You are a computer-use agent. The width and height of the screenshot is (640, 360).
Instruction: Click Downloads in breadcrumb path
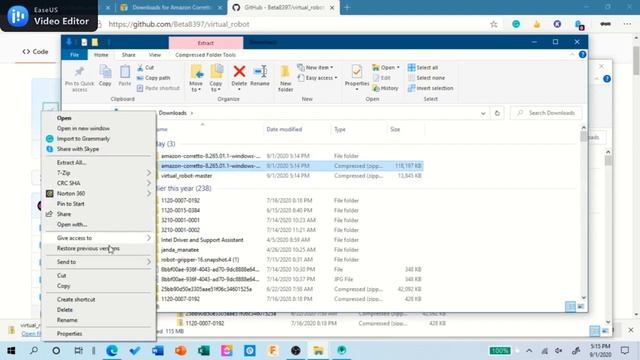pyautogui.click(x=173, y=113)
